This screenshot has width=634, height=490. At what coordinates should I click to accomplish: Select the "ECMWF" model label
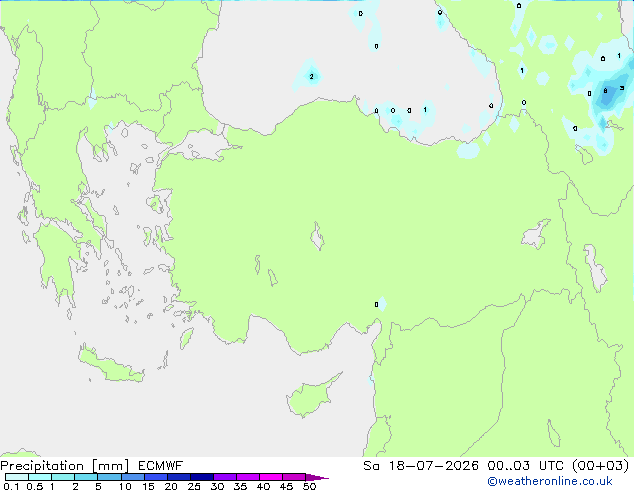(160, 466)
